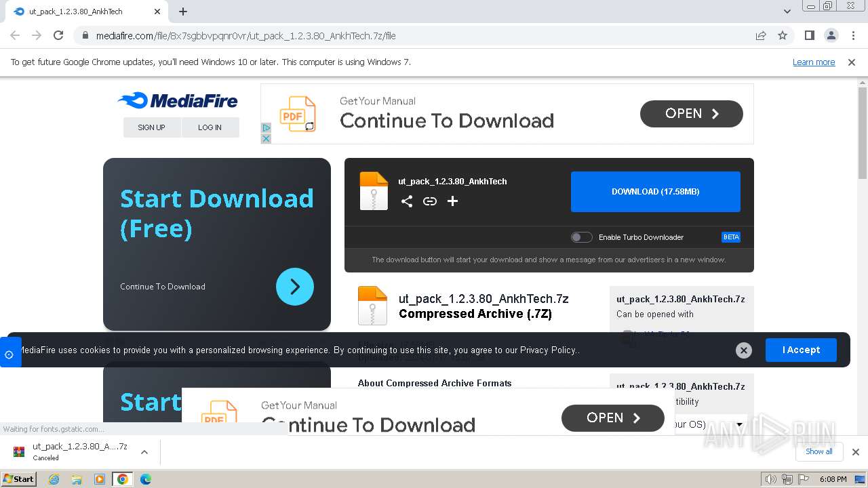Close the cookie notice with X

pyautogui.click(x=744, y=350)
